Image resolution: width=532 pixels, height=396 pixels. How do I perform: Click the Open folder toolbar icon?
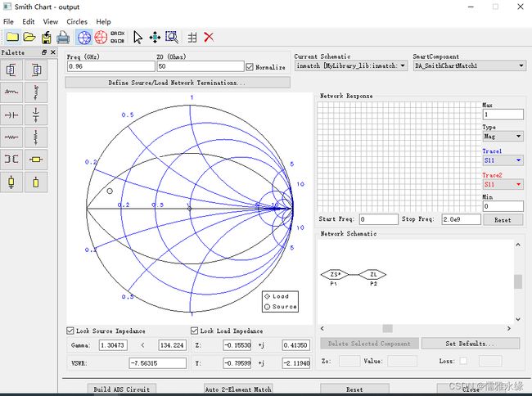(29, 37)
